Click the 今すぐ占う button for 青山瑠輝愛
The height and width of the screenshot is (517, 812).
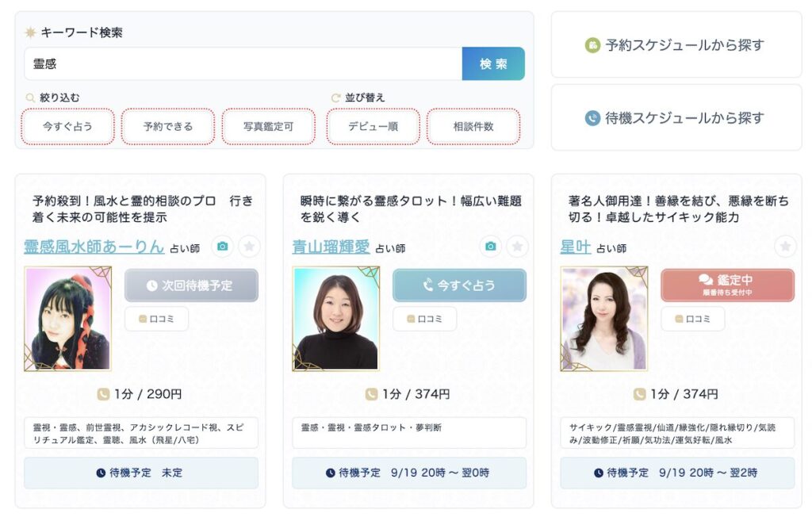pyautogui.click(x=459, y=285)
